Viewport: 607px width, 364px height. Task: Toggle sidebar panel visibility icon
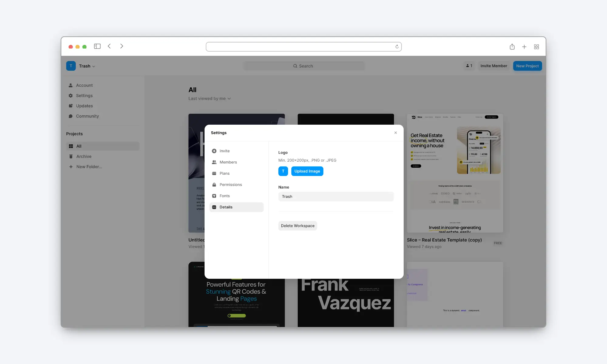(97, 46)
